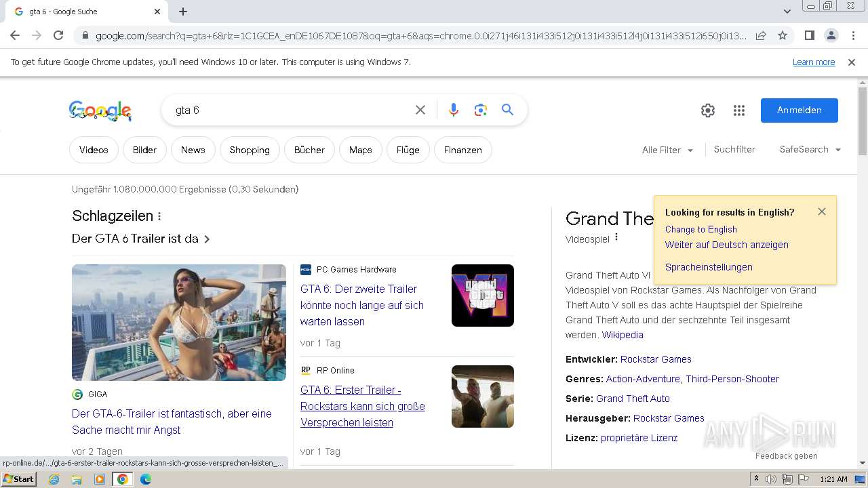
Task: View site info lock icon
Action: (84, 36)
